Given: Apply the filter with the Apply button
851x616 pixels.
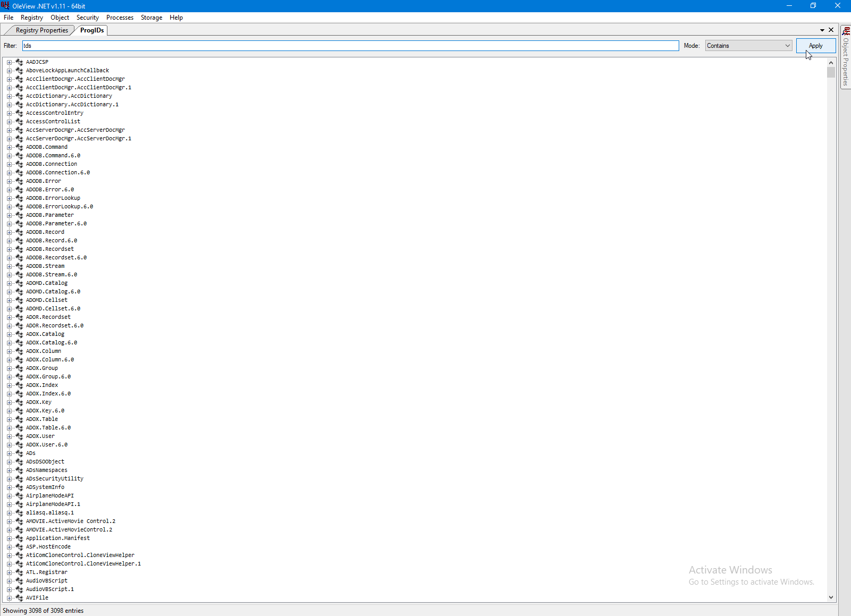Looking at the screenshot, I should point(815,46).
